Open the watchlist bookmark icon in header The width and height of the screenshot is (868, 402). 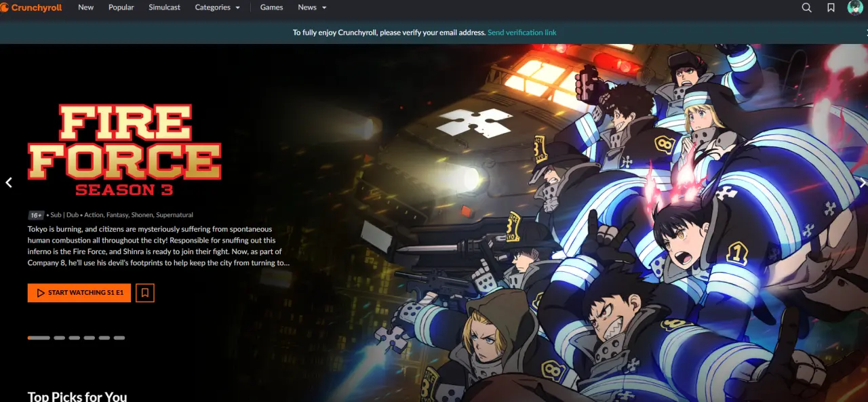point(831,7)
